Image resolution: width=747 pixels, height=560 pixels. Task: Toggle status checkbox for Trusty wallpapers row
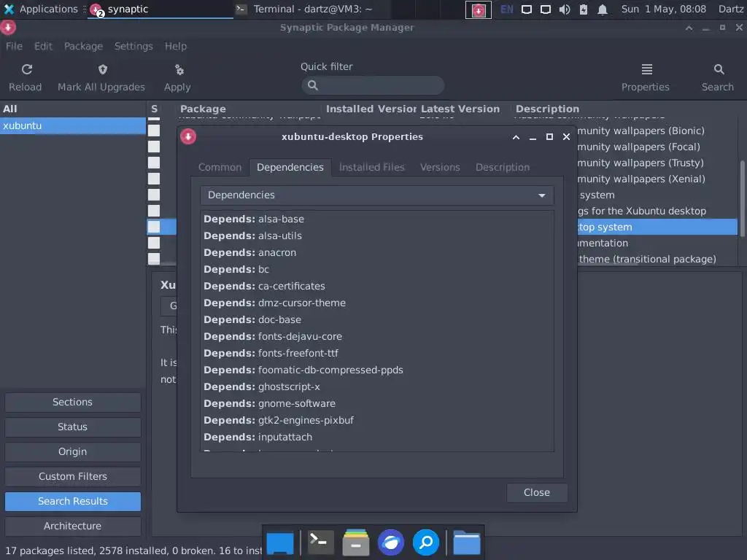click(x=154, y=163)
